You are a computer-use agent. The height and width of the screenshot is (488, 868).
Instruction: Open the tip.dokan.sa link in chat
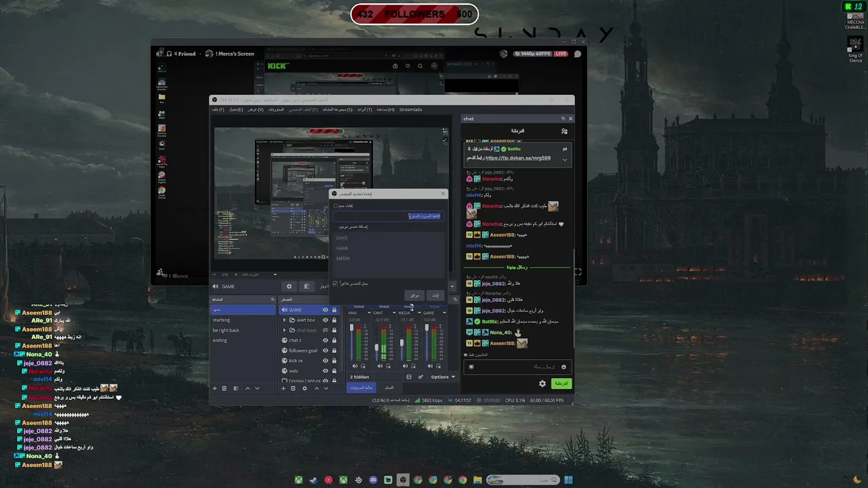(518, 158)
